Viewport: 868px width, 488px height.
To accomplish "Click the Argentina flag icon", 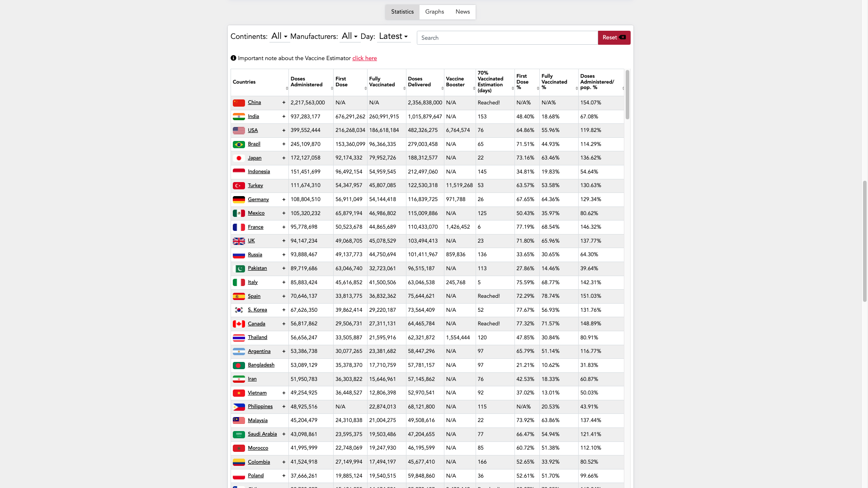I will tap(239, 352).
